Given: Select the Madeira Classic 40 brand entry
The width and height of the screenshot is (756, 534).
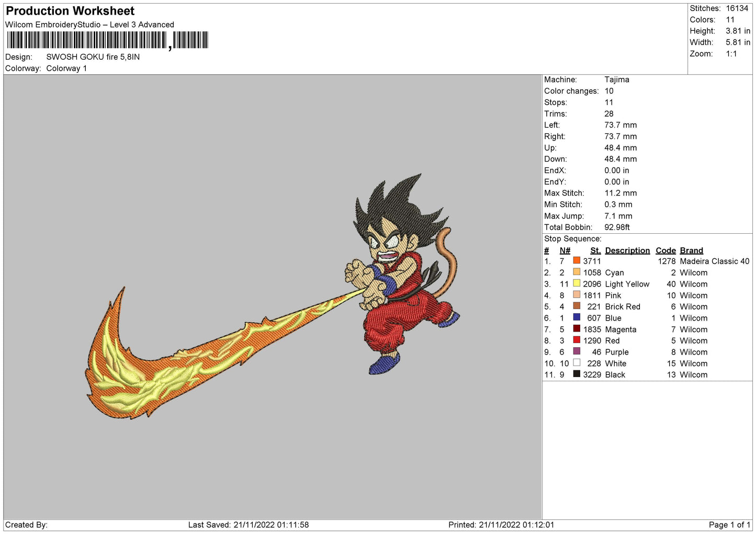Looking at the screenshot, I should click(x=714, y=261).
